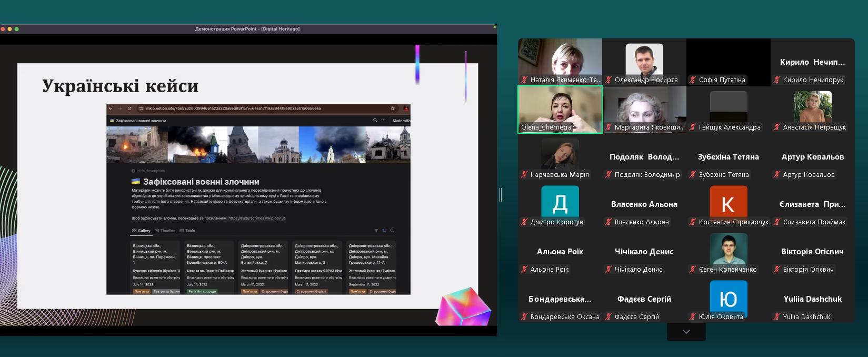868x357 pixels.
Task: Click the PowerPoint [Digital Heritage] window title
Action: [247, 29]
